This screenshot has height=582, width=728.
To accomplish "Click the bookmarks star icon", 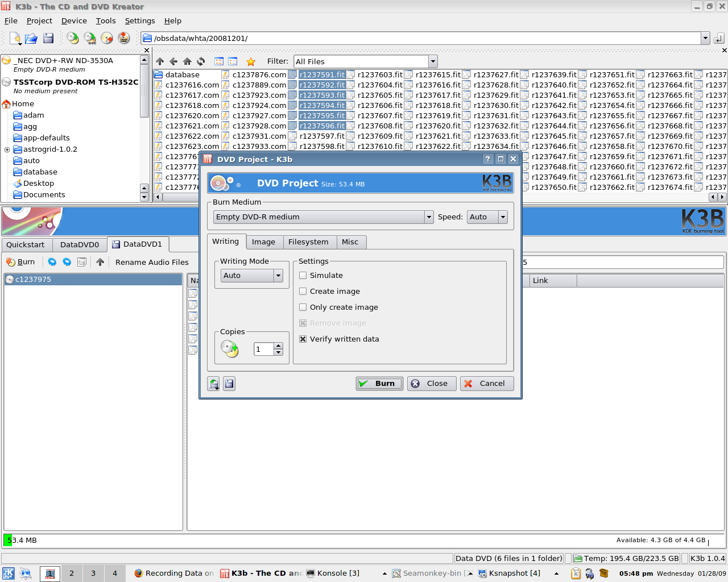I will tap(251, 61).
